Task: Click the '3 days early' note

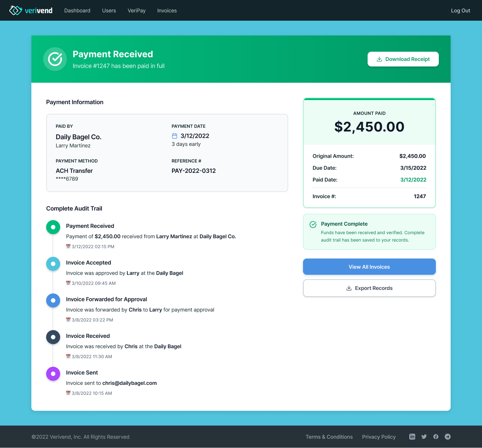Action: pyautogui.click(x=186, y=144)
